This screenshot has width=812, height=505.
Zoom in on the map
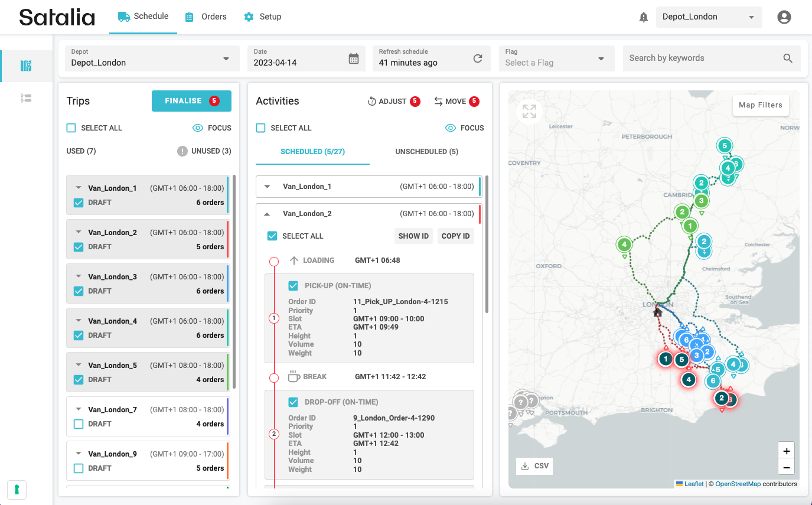(786, 451)
